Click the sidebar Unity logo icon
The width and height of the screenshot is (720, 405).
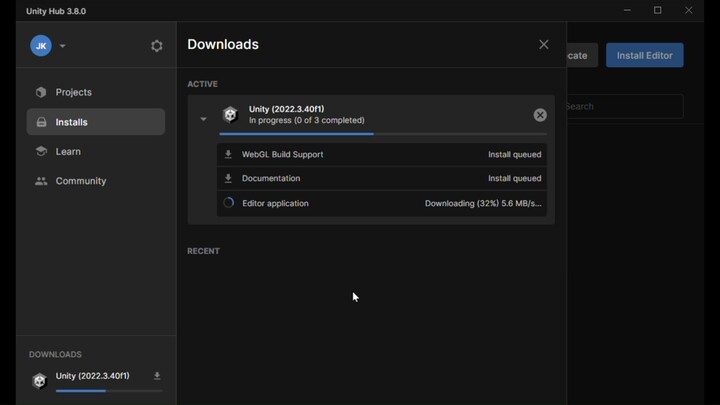[39, 381]
